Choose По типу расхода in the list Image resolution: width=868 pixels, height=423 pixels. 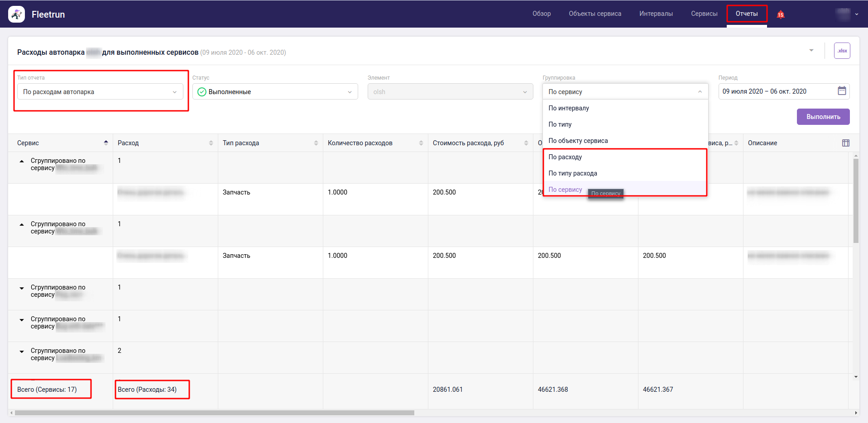[573, 173]
